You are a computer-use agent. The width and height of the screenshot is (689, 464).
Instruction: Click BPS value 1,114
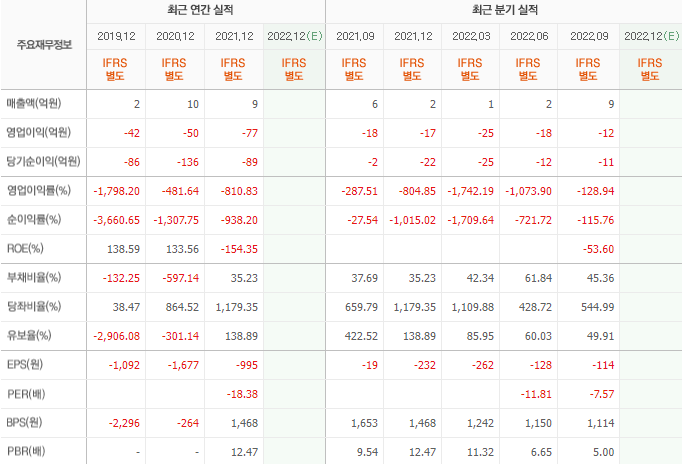601,424
